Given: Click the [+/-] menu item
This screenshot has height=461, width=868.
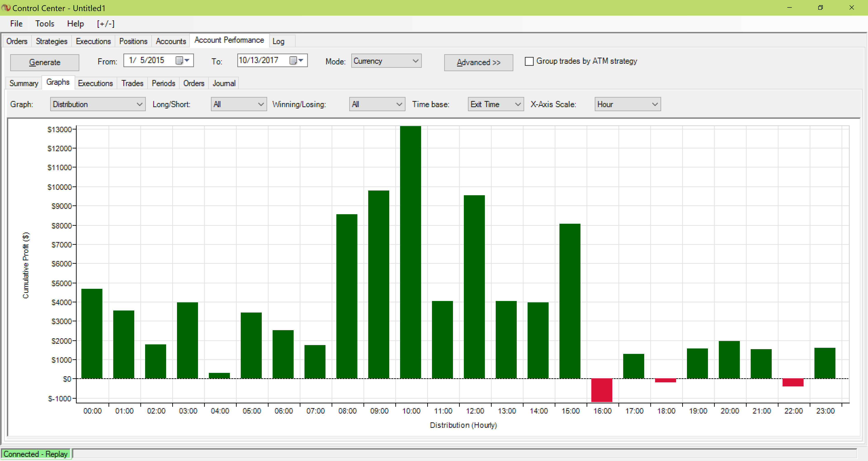Looking at the screenshot, I should pos(106,24).
